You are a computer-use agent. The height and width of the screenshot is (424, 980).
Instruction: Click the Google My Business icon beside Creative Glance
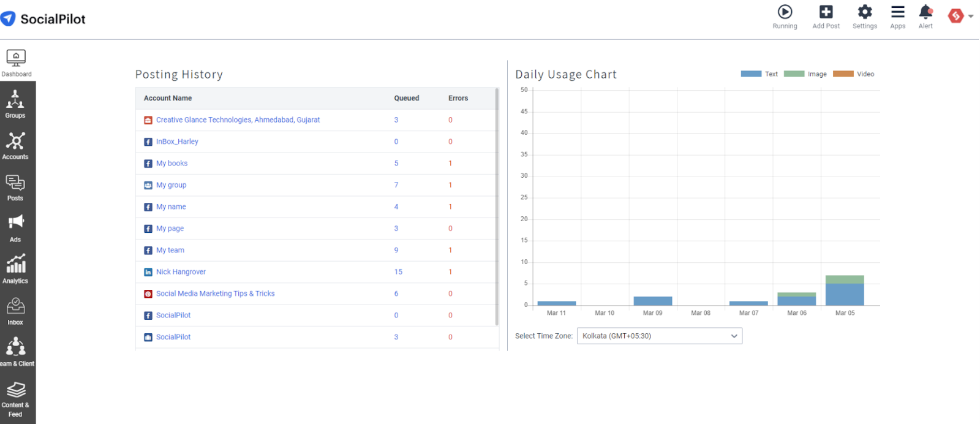[x=148, y=120]
